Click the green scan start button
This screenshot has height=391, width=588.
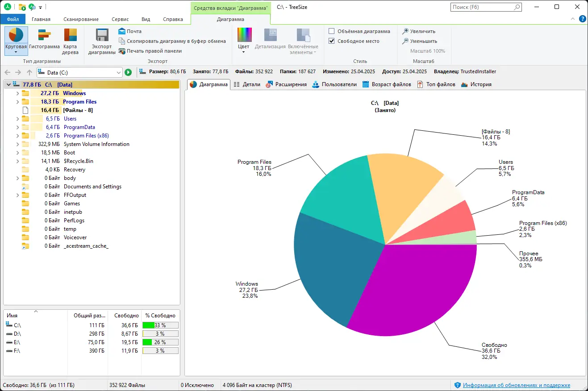[x=128, y=72]
